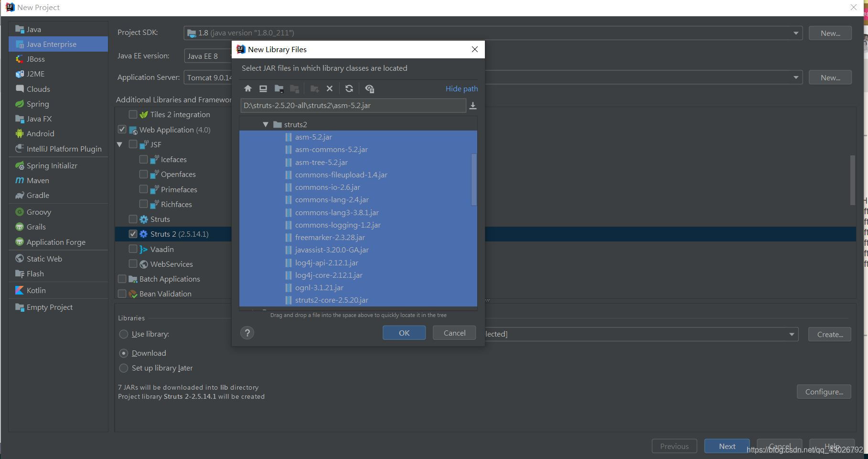The image size is (868, 459).
Task: Click New button beside Application Server
Action: 830,77
